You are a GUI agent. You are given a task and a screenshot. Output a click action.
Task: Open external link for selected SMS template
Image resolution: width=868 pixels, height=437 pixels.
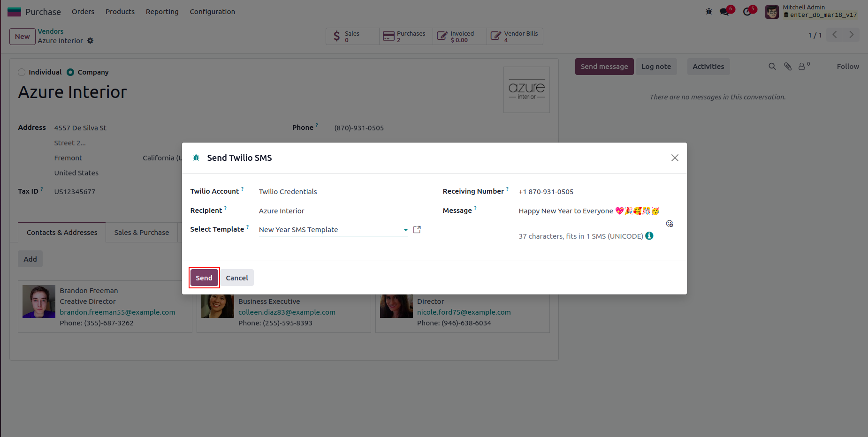click(x=417, y=230)
